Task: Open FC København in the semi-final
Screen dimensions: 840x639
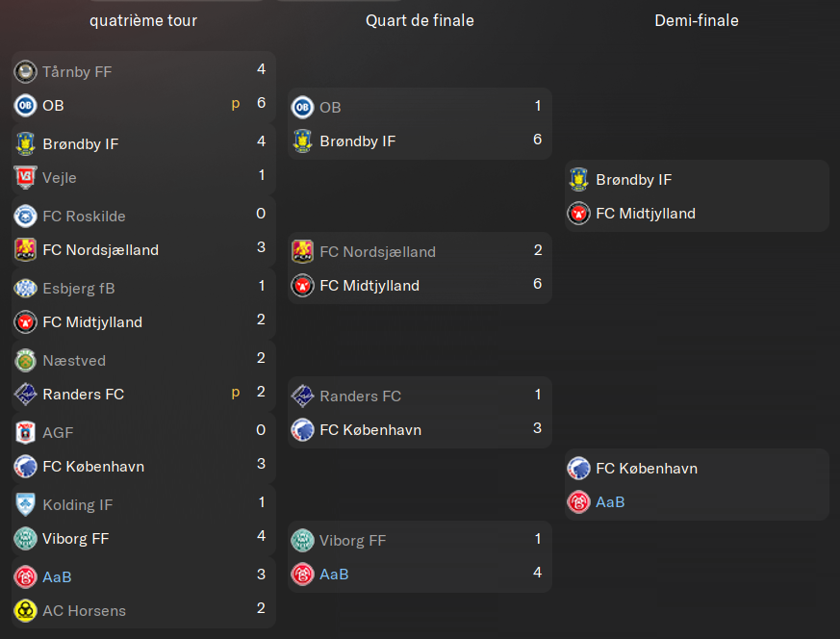Action: point(647,468)
